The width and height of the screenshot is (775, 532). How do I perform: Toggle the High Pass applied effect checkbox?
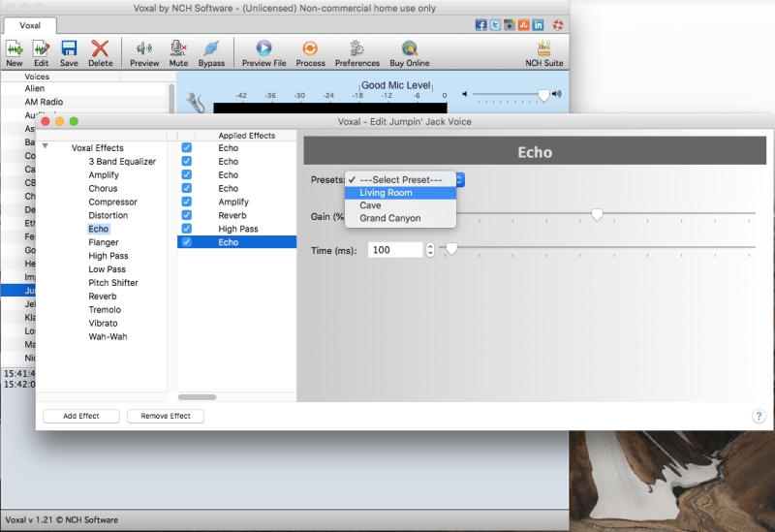point(186,229)
